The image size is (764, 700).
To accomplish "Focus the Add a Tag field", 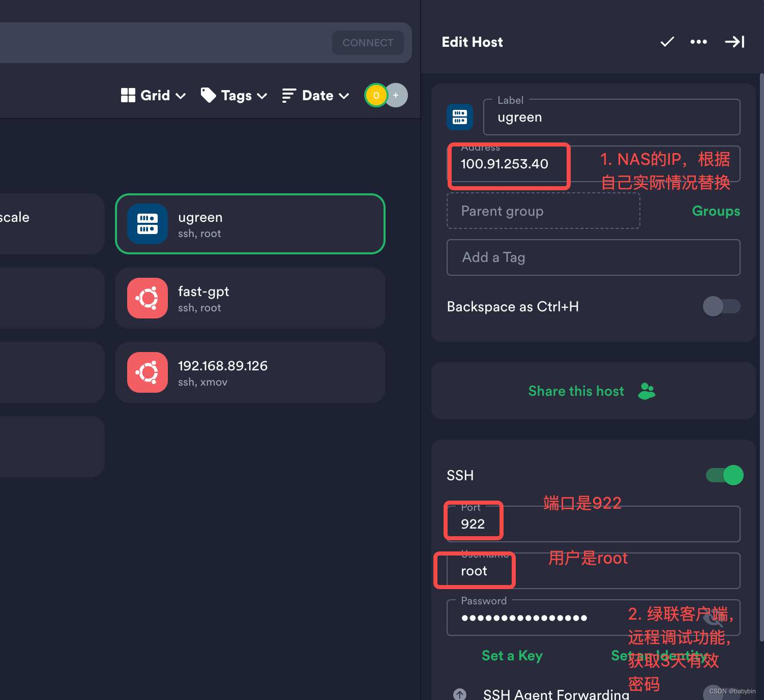I will pyautogui.click(x=594, y=257).
